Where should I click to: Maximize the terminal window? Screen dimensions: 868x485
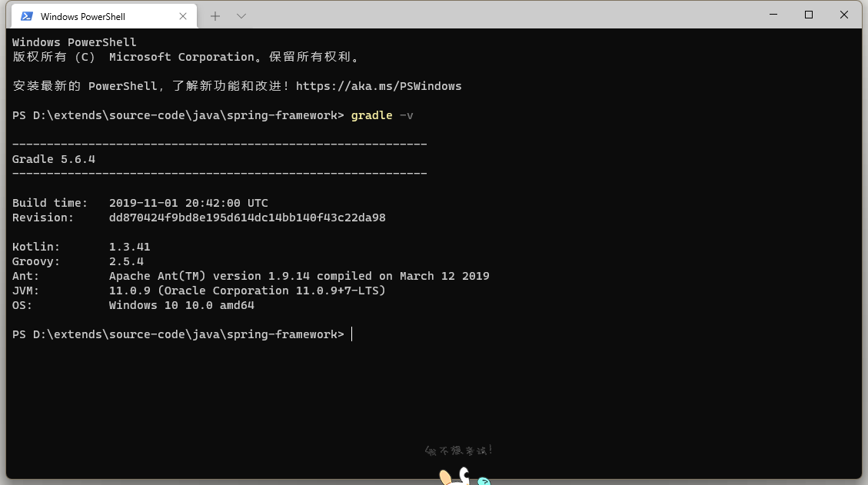point(809,15)
